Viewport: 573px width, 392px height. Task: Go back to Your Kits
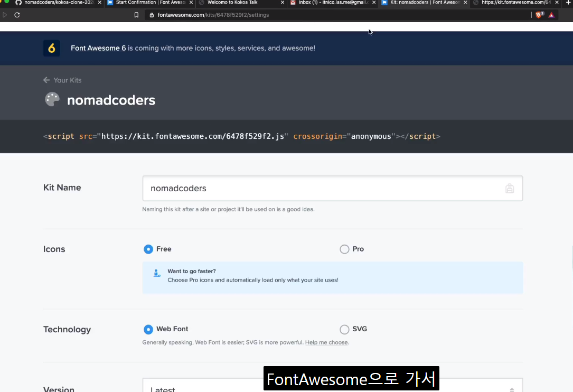(67, 80)
